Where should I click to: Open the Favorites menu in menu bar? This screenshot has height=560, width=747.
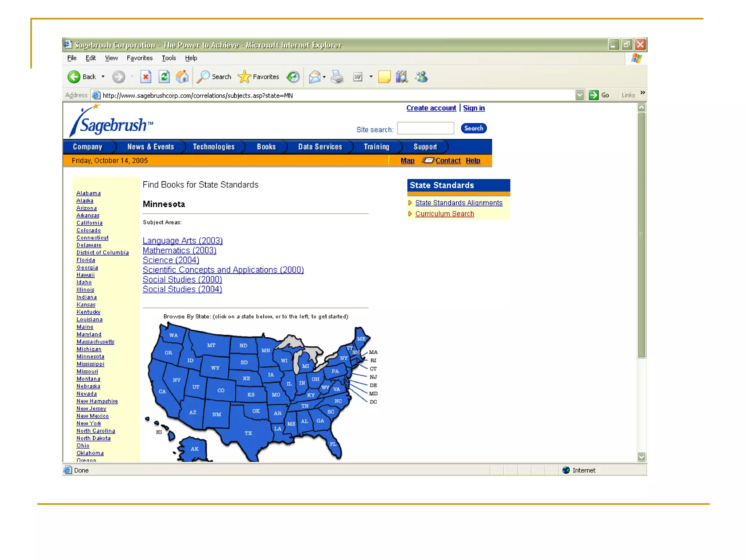(139, 58)
